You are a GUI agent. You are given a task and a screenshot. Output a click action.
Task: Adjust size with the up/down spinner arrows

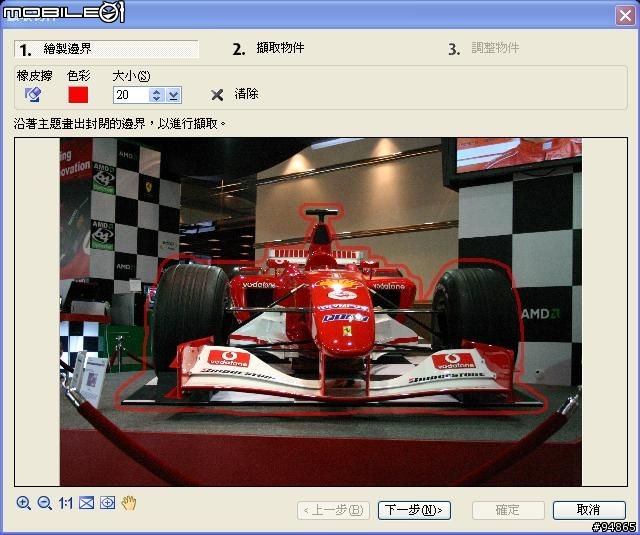pyautogui.click(x=156, y=95)
